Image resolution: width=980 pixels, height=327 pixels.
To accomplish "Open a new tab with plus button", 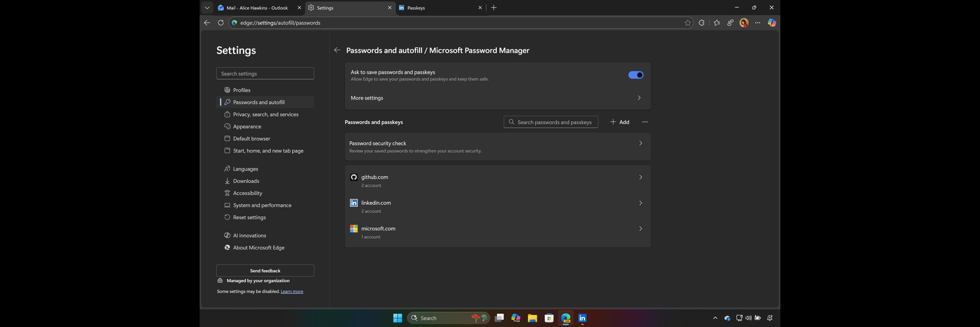I will [x=494, y=8].
